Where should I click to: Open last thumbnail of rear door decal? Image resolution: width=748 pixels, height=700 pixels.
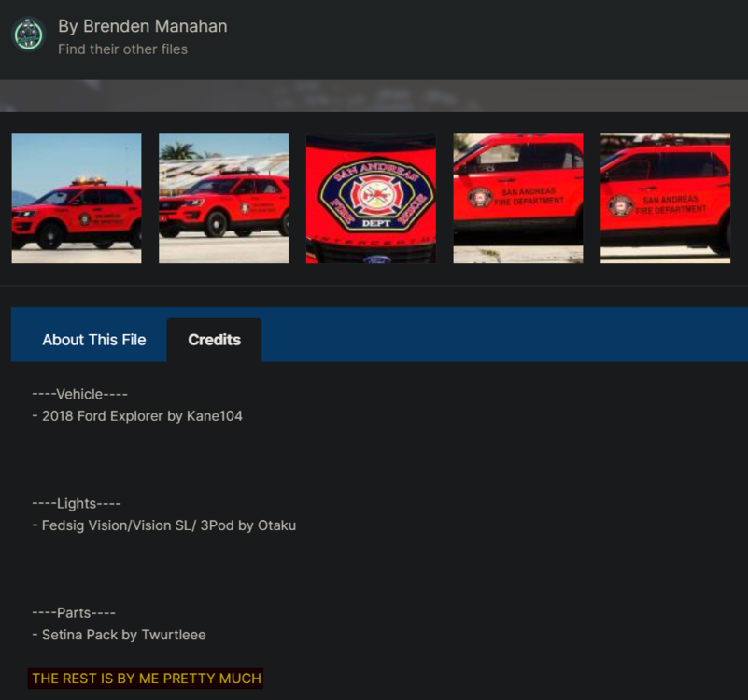tap(666, 199)
